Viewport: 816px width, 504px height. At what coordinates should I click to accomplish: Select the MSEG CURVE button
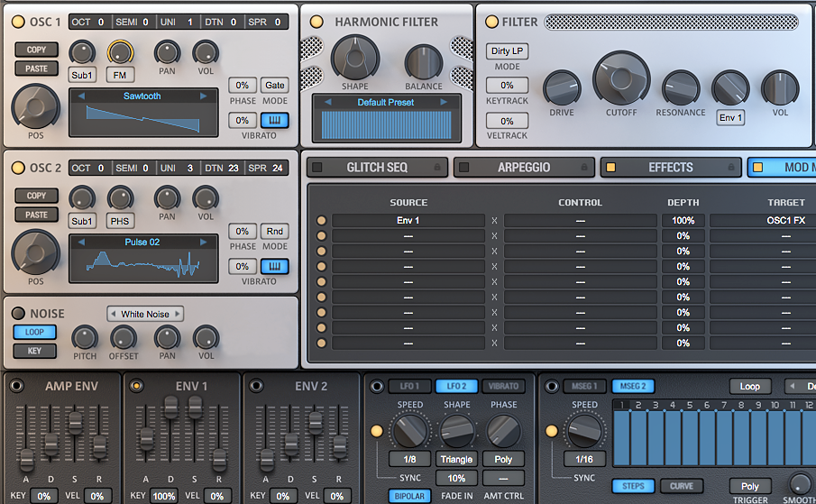pos(682,486)
